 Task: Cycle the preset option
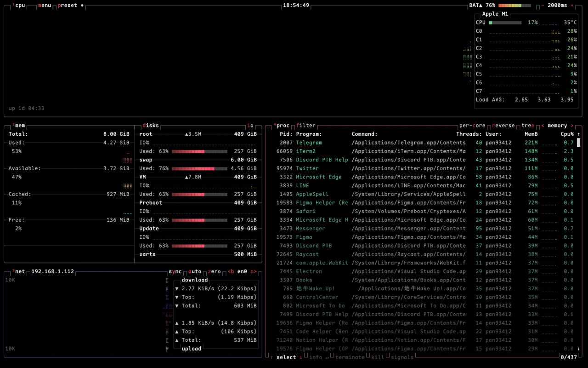point(71,6)
